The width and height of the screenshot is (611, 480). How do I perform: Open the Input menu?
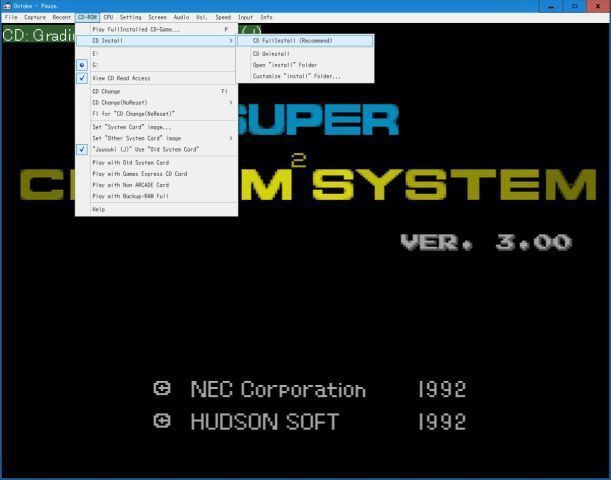245,17
